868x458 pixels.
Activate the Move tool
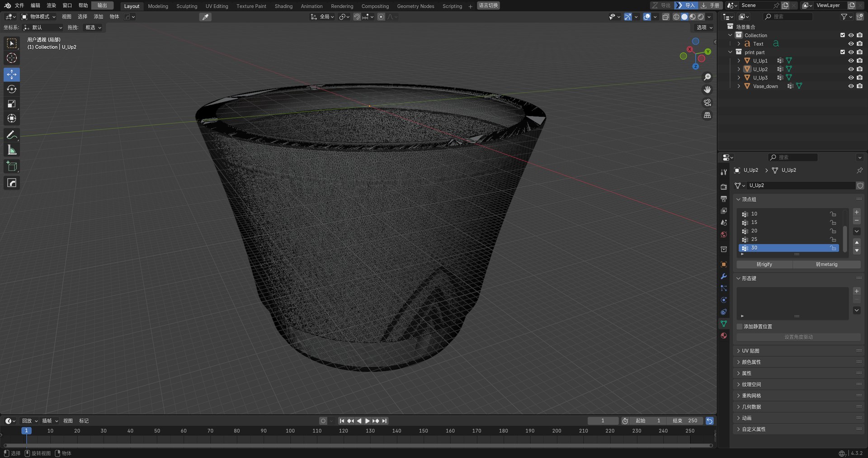click(x=12, y=75)
